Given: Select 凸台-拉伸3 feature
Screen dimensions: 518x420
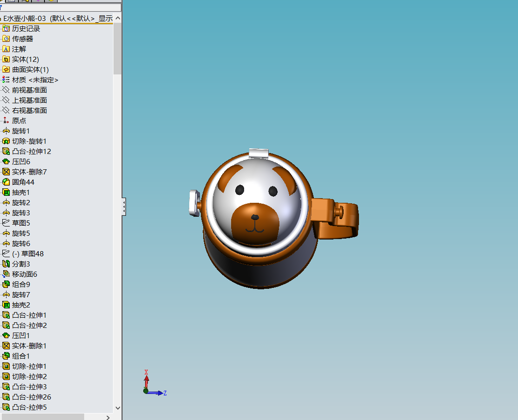Looking at the screenshot, I should pos(29,387).
